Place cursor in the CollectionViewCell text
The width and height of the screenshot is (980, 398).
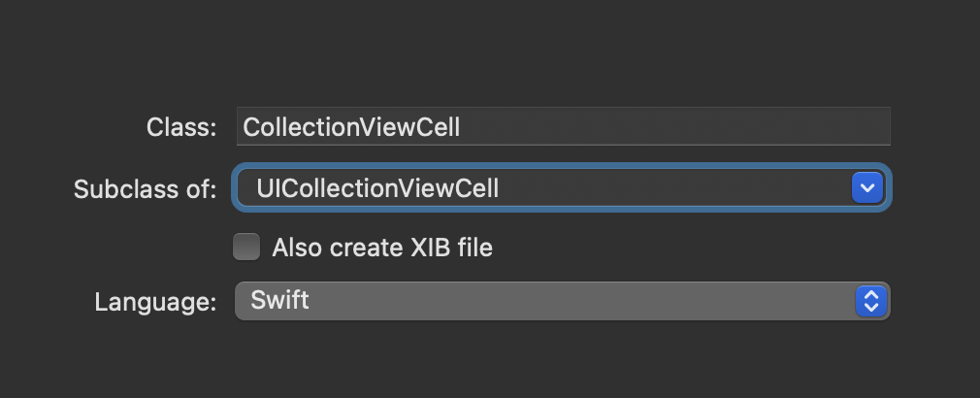pos(351,127)
